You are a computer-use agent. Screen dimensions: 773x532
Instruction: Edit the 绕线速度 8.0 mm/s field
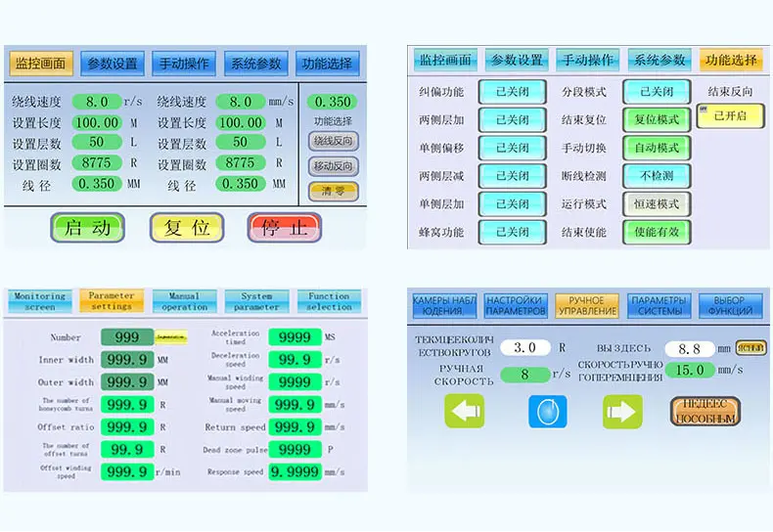[241, 102]
